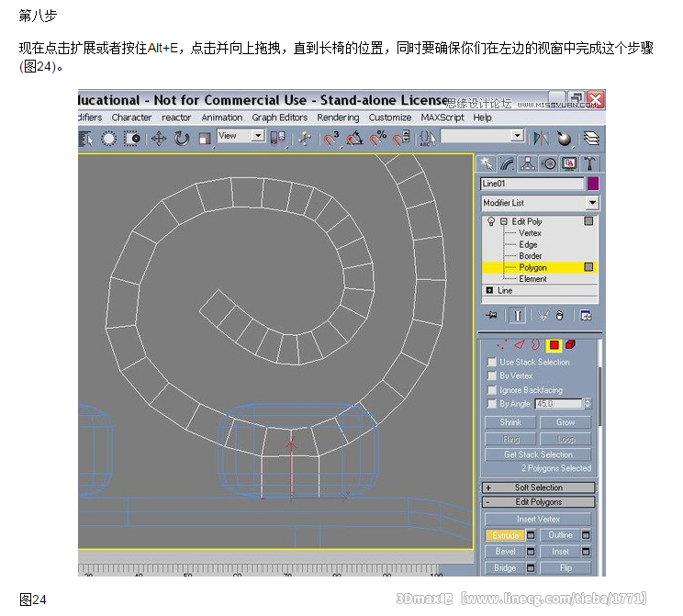Expand the Line object in stack
The width and height of the screenshot is (683, 616).
point(489,290)
